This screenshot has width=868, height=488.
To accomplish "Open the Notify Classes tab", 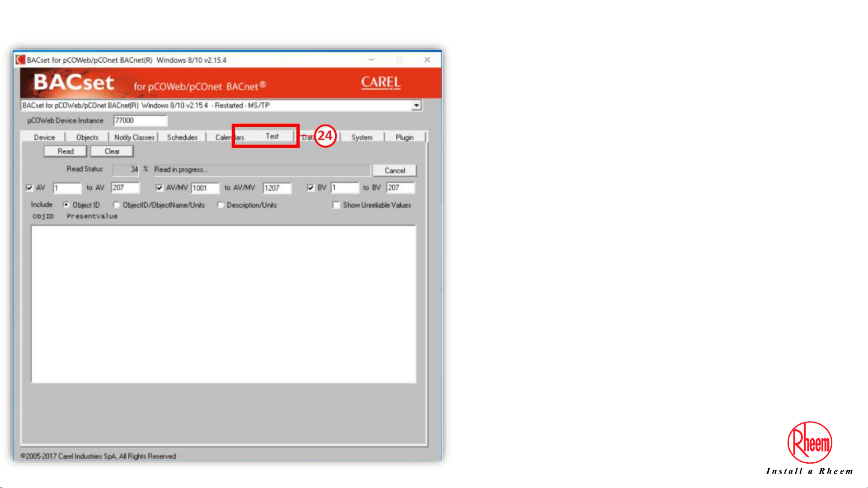I will pos(134,137).
